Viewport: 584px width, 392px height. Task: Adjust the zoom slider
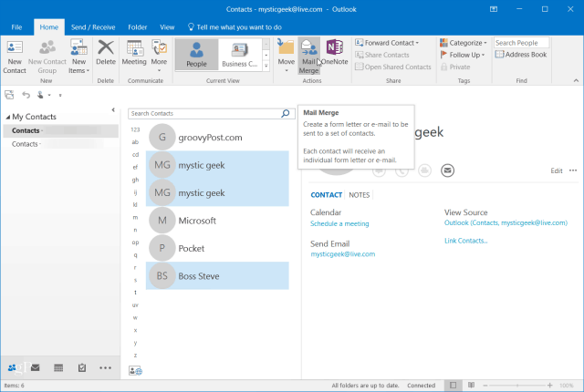517,386
